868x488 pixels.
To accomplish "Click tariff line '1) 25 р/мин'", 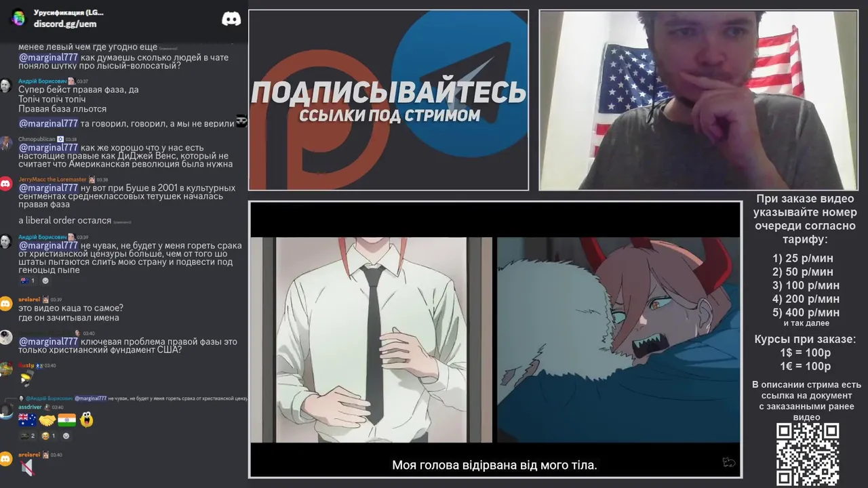I will pos(803,258).
